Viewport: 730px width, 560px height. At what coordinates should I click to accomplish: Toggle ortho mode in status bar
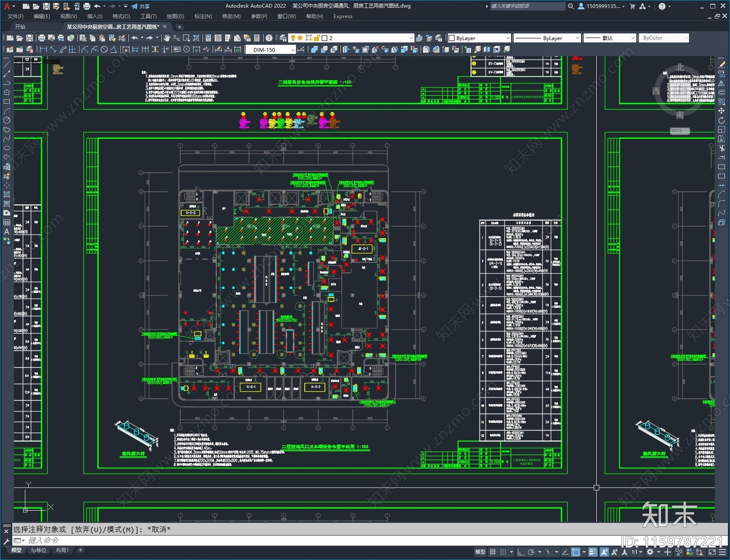coord(521,552)
